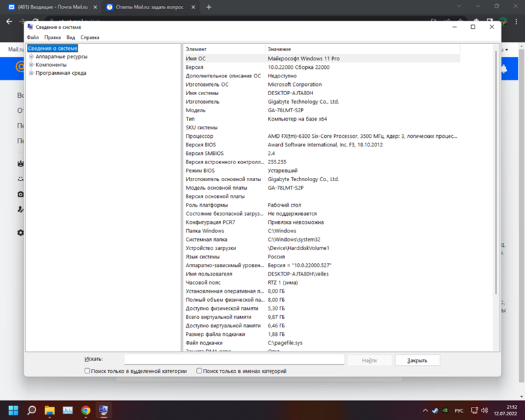Viewport: 525px width, 420px height.
Task: Open the Справка menu
Action: pyautogui.click(x=90, y=37)
